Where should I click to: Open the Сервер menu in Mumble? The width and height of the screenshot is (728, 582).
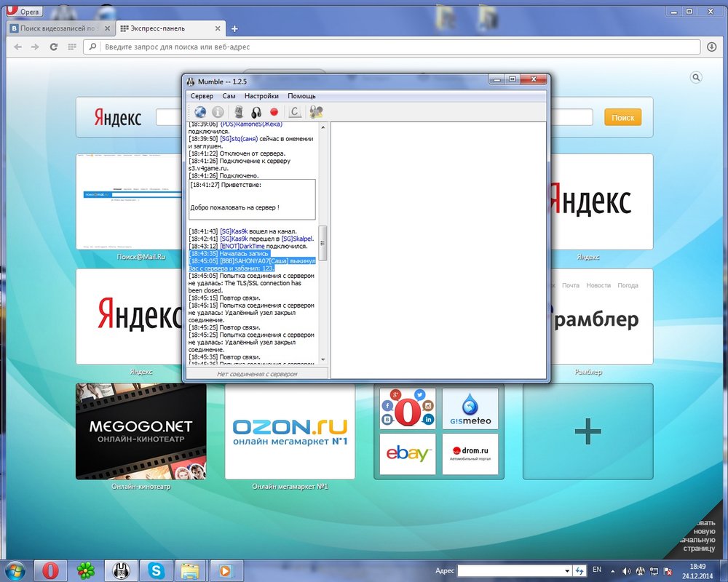[x=202, y=96]
